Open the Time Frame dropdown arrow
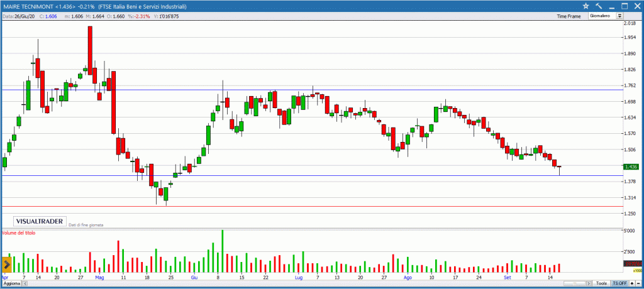 [x=619, y=16]
